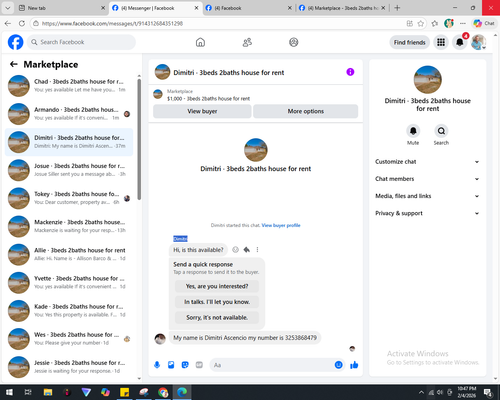
Task: Attach a file with the image icon
Action: click(171, 365)
